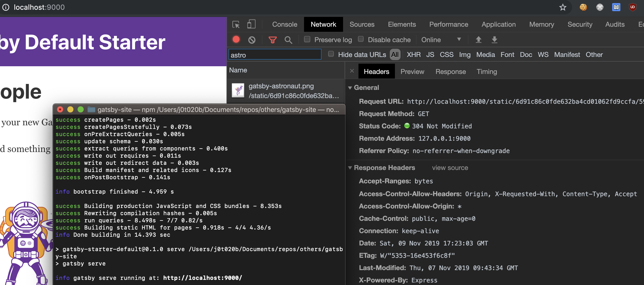
Task: Export HAR file using the download arrow
Action: (494, 40)
